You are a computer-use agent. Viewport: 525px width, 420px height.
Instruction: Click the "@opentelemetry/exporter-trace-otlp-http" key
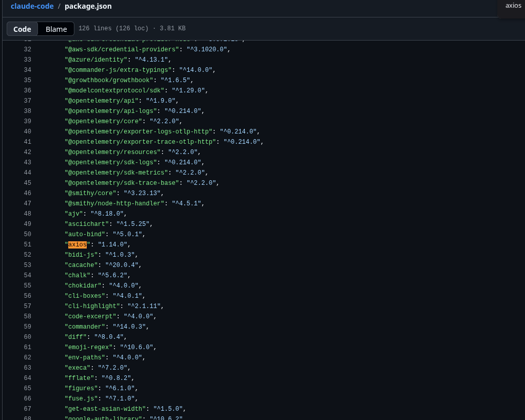pos(140,142)
